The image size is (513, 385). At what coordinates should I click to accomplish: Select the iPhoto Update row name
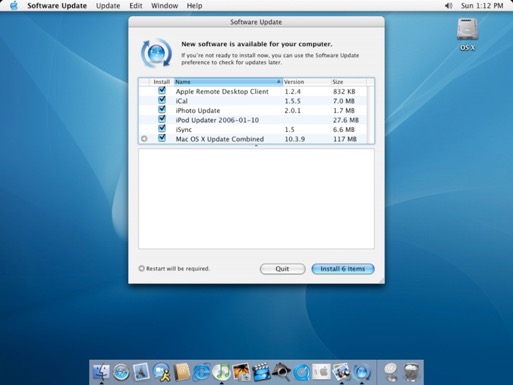[198, 110]
